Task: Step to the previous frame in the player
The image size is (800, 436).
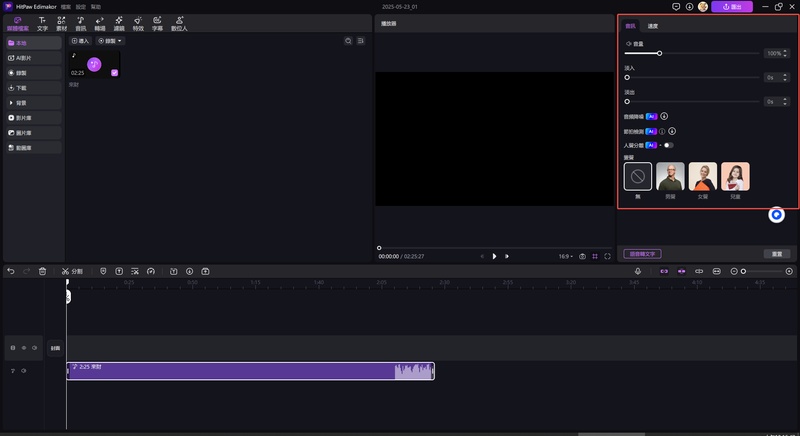Action: click(482, 256)
